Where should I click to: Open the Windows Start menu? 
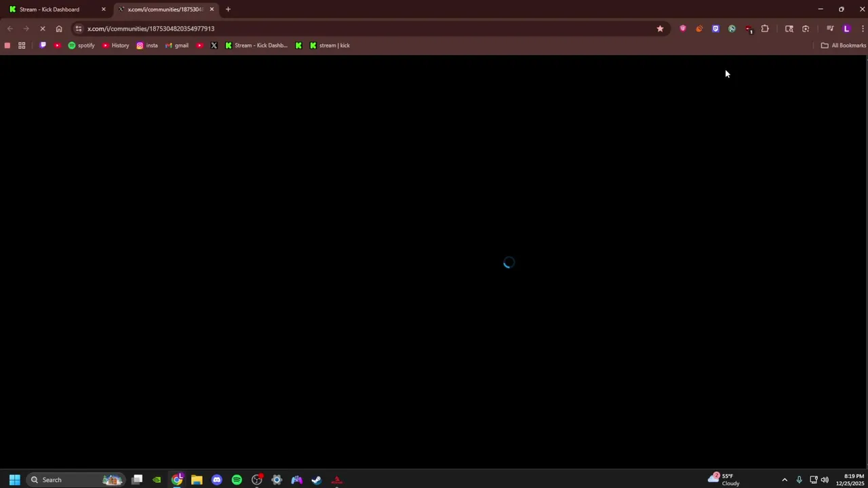[14, 480]
